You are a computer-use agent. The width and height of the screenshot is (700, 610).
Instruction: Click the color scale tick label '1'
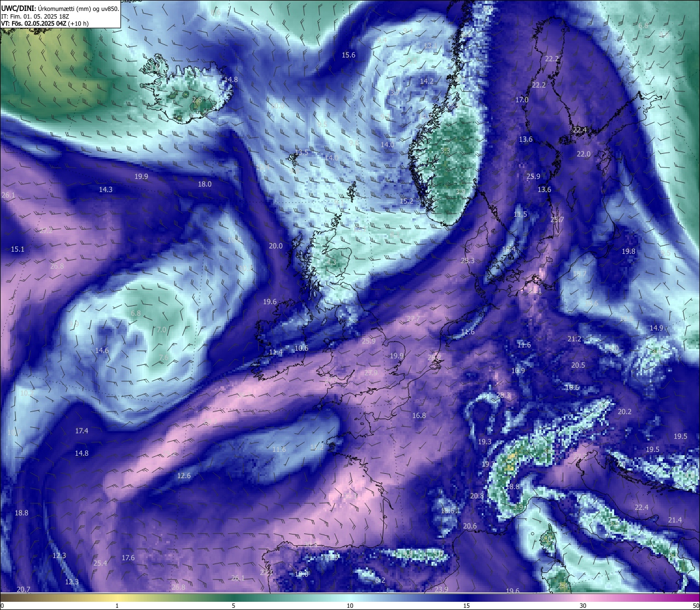click(117, 606)
